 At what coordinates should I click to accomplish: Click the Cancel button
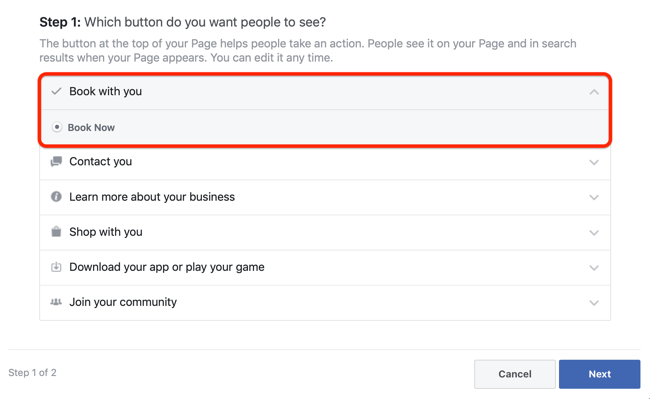tap(515, 374)
